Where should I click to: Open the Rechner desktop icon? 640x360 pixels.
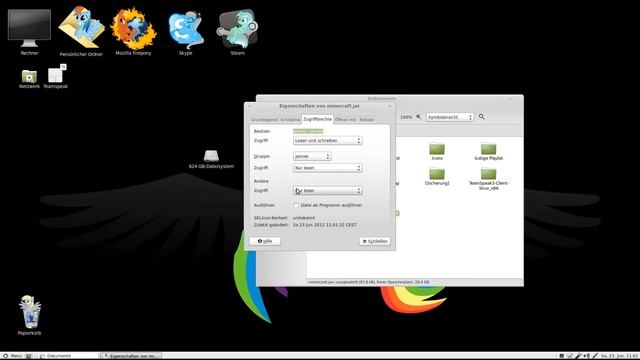[29, 32]
